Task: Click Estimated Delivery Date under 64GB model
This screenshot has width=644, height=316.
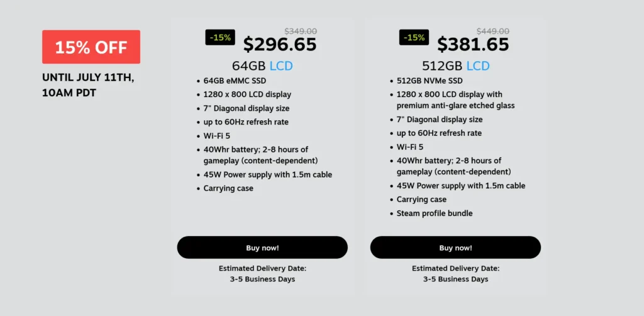Action: coord(262,268)
